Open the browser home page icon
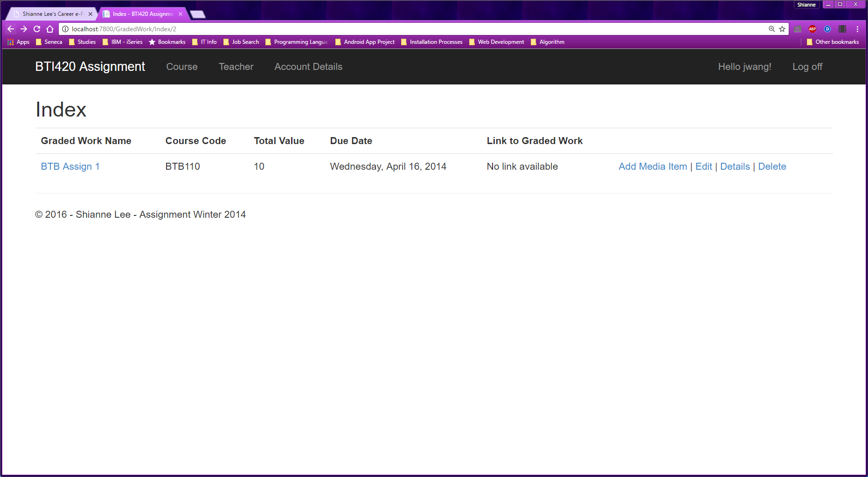This screenshot has width=868, height=477. pyautogui.click(x=50, y=29)
